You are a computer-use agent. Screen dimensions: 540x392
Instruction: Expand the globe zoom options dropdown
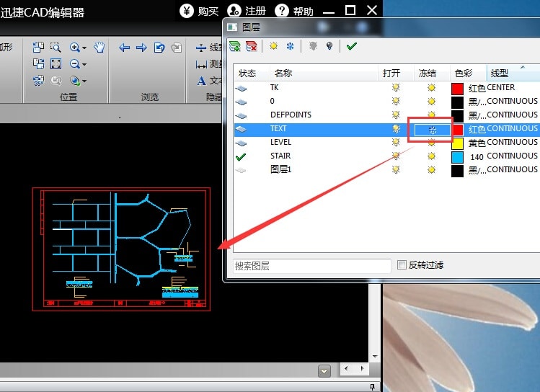pyautogui.click(x=84, y=81)
